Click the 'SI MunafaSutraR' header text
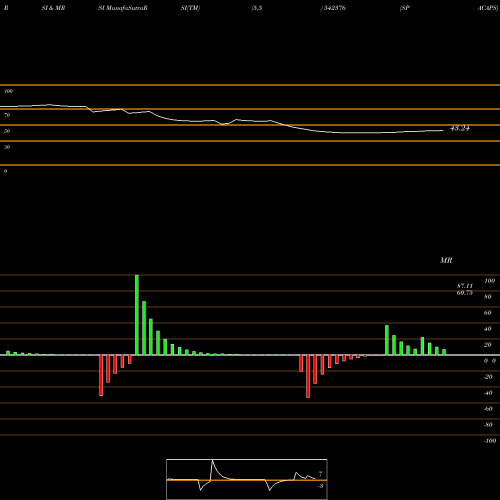This screenshot has height=500, width=500. tap(123, 8)
